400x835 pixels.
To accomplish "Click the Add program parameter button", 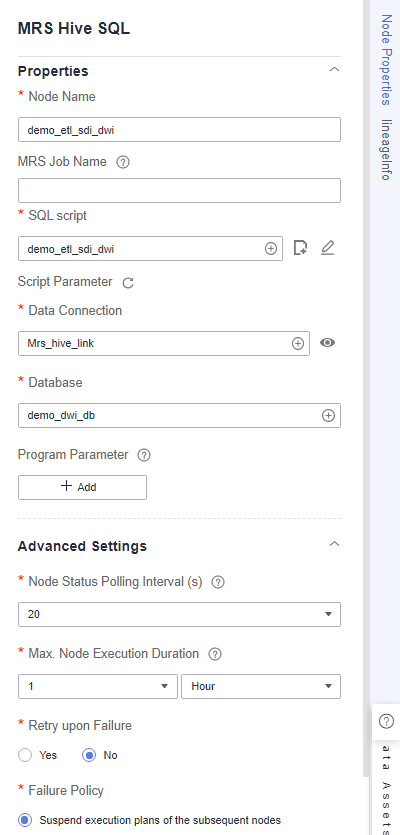I will tap(83, 487).
